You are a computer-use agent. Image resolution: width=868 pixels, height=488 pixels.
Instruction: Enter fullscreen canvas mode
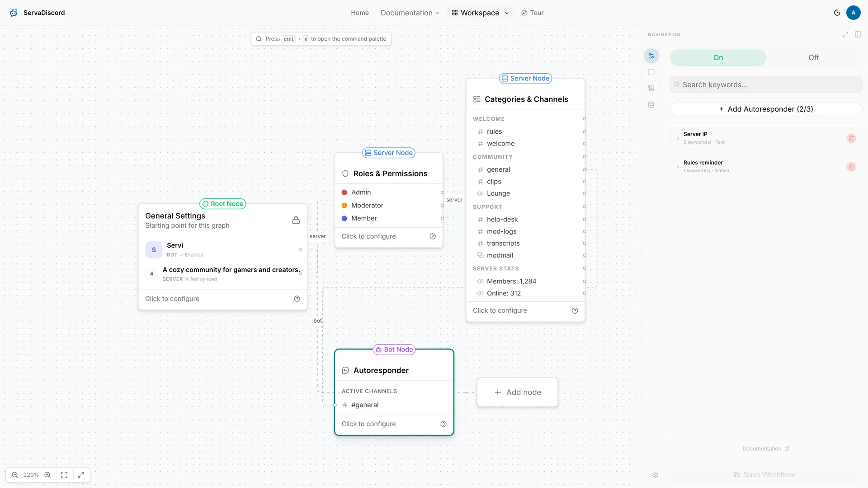(x=81, y=475)
